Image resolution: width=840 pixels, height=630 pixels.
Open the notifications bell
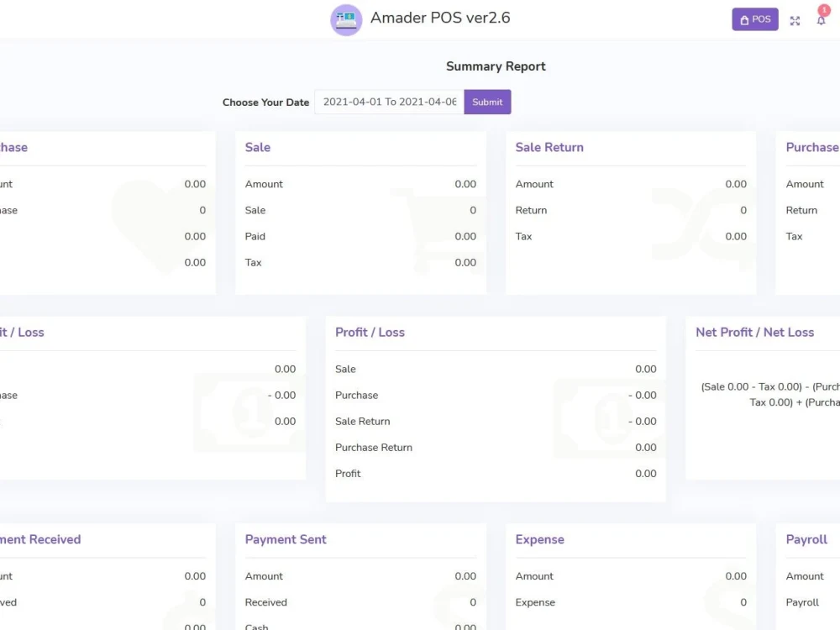(821, 20)
